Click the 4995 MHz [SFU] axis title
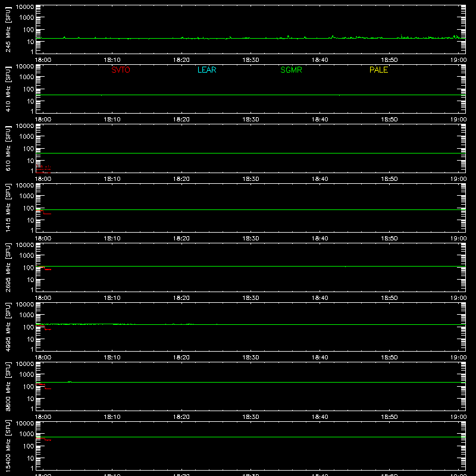The height and width of the screenshot is (476, 476). [x=8, y=327]
